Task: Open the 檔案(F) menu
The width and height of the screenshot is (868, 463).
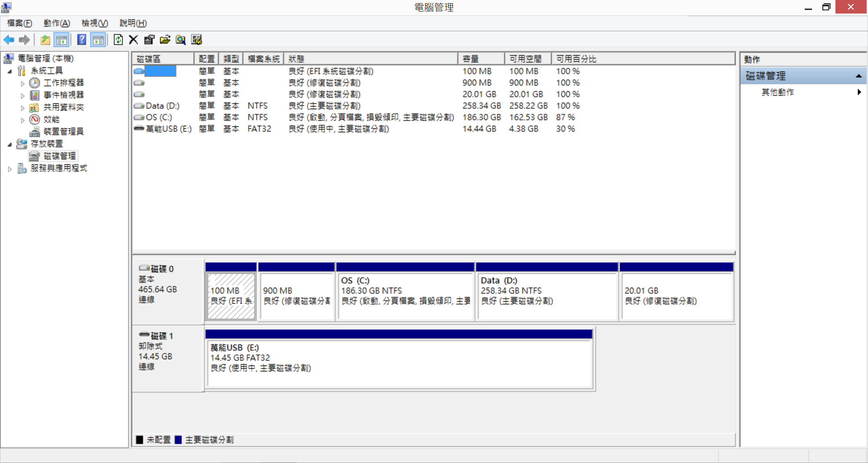Action: 19,23
